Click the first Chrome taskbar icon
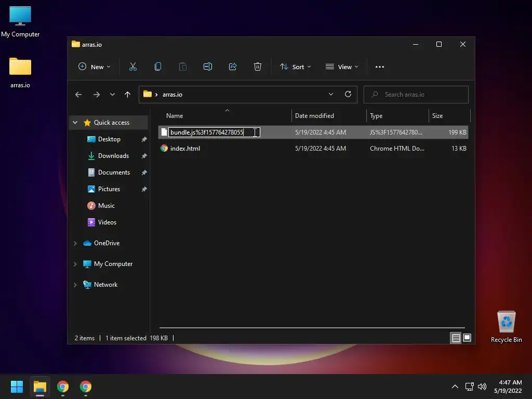Screen dimensions: 532x399 tap(63, 387)
